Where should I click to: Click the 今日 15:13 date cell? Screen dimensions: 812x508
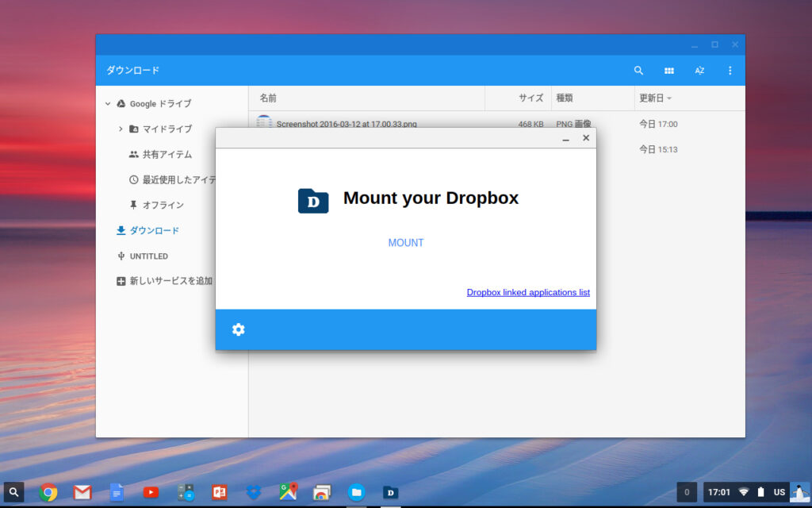658,149
